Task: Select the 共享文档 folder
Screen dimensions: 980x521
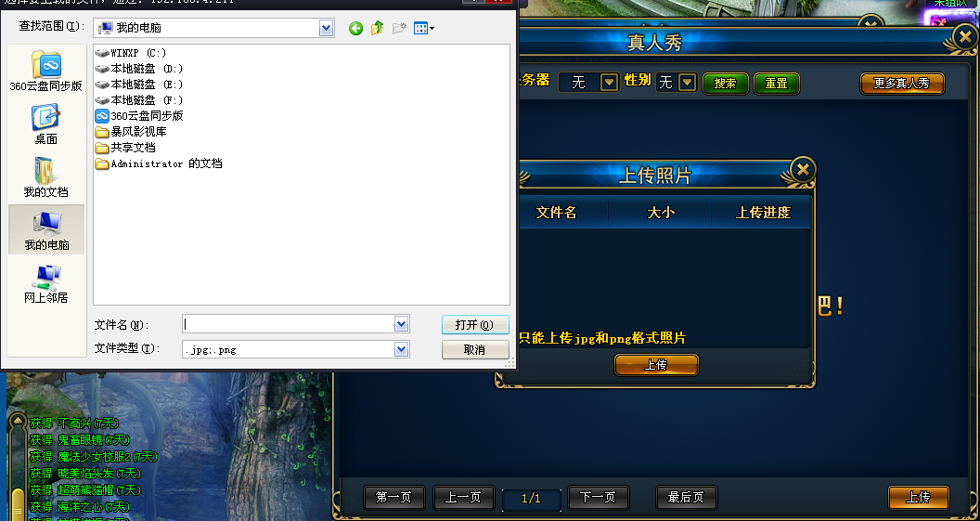Action: [125, 148]
